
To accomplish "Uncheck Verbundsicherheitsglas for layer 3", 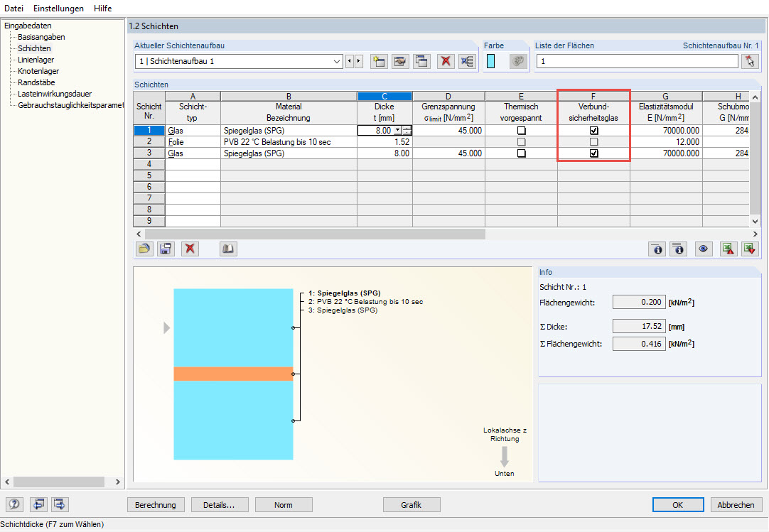I will tap(594, 153).
